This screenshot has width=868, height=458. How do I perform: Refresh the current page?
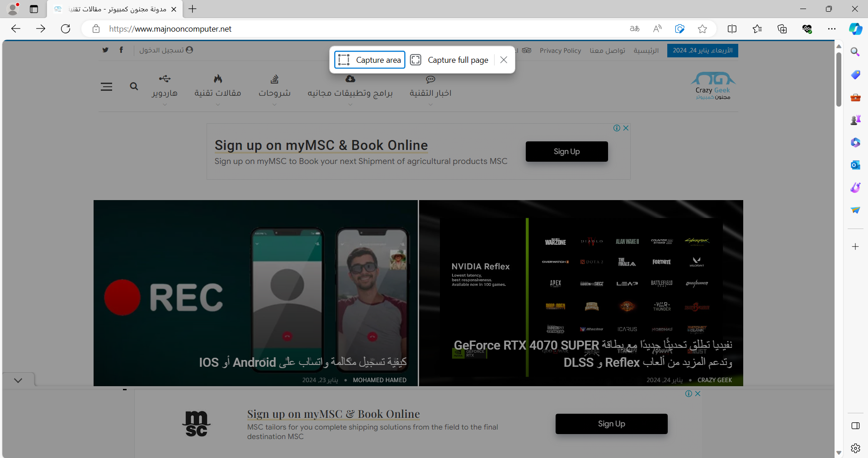66,29
